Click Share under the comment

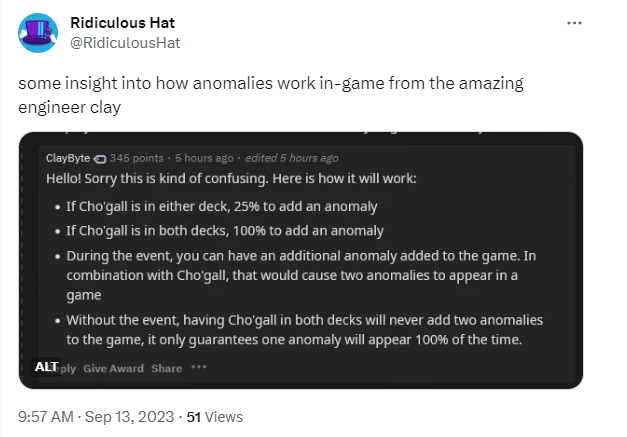coord(166,368)
